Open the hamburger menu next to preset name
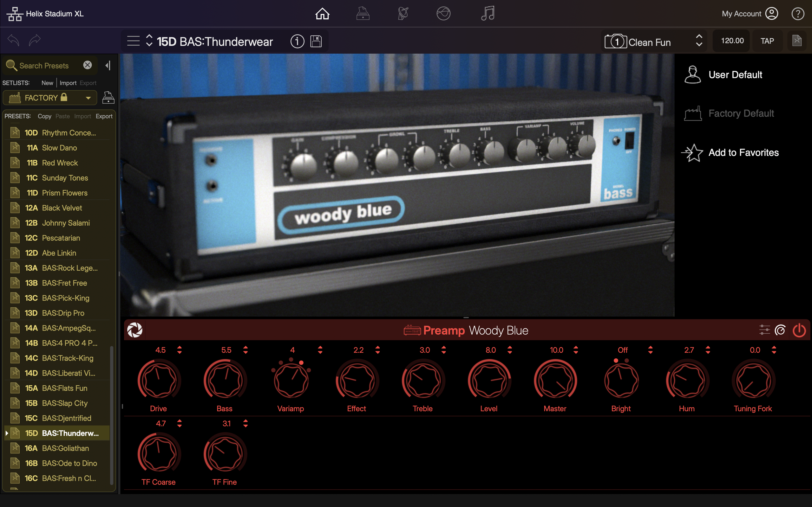 coord(133,41)
